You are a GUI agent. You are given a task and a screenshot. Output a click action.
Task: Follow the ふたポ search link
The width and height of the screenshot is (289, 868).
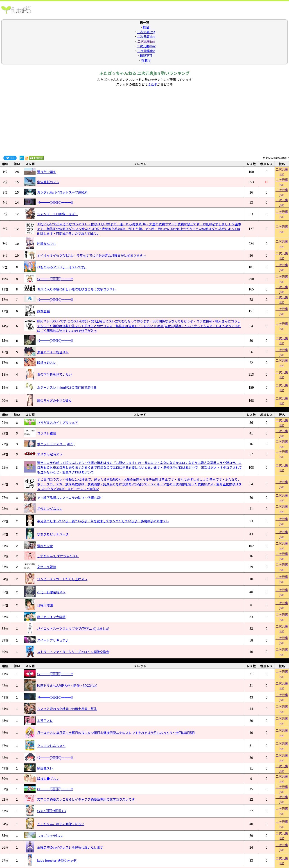pos(152,85)
